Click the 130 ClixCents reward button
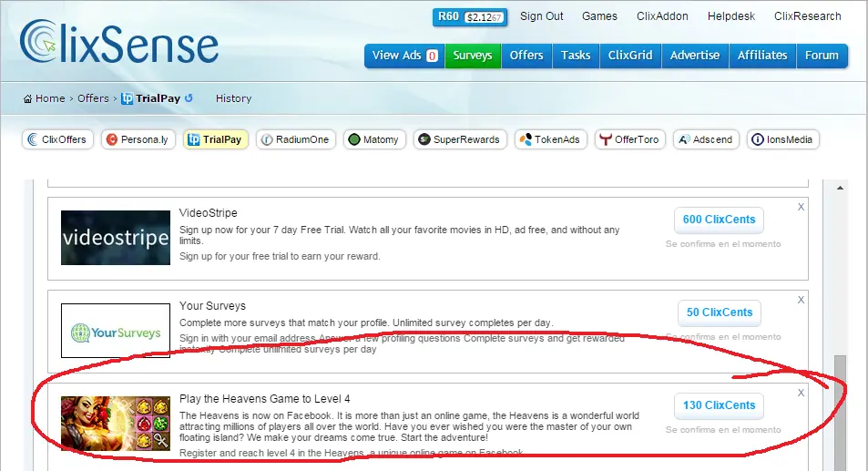This screenshot has width=868, height=471. 720,405
